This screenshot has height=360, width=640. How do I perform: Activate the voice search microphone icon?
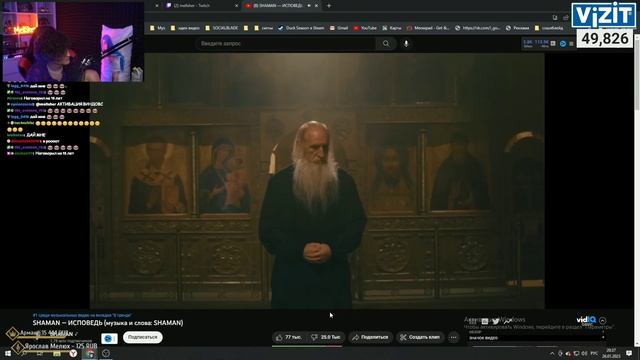click(x=406, y=43)
